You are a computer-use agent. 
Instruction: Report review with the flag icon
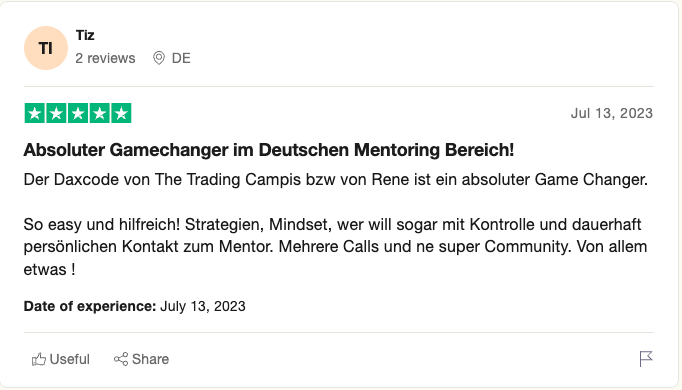click(646, 359)
